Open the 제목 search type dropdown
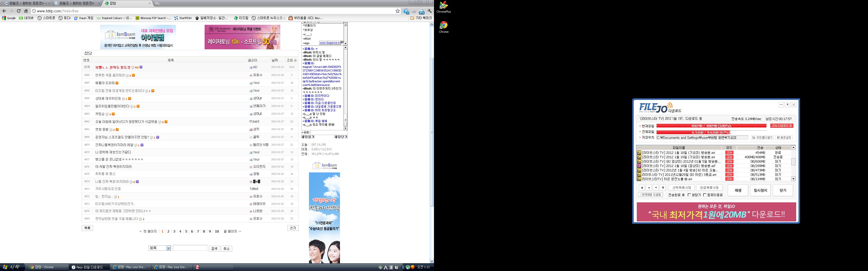868x271 pixels. point(160,248)
